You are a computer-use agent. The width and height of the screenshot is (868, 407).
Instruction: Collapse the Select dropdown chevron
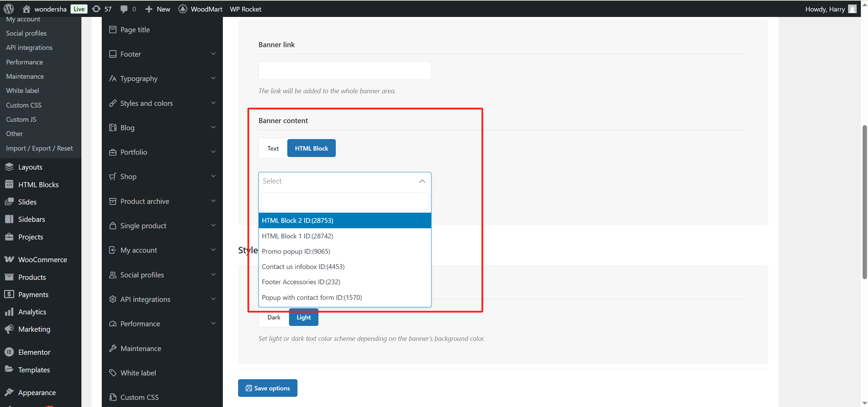click(422, 181)
